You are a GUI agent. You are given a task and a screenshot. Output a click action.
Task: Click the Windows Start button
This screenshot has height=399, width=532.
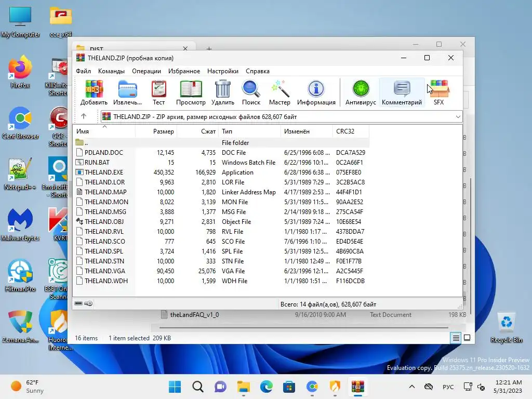[x=175, y=387]
